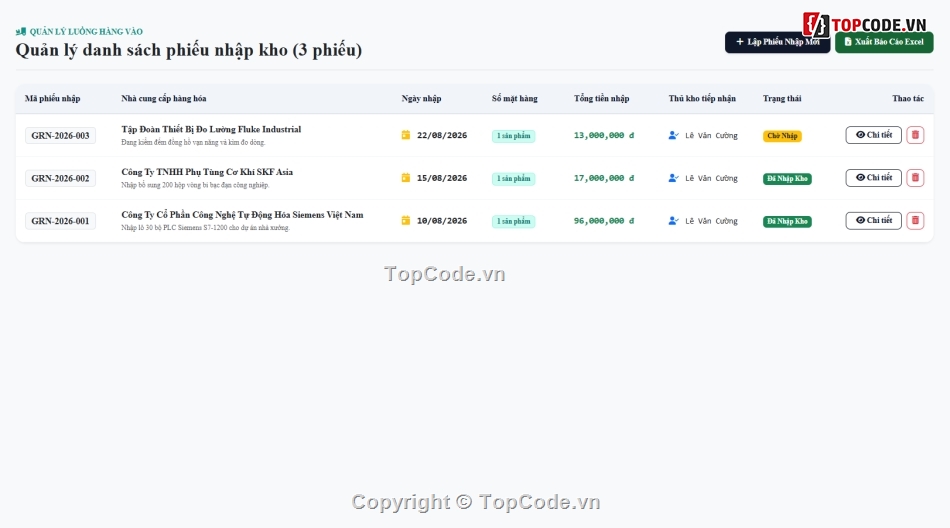The width and height of the screenshot is (950, 528).
Task: Click note Nhập lô 30 bộ PLC Siemens S7-1200
Action: 205,228
